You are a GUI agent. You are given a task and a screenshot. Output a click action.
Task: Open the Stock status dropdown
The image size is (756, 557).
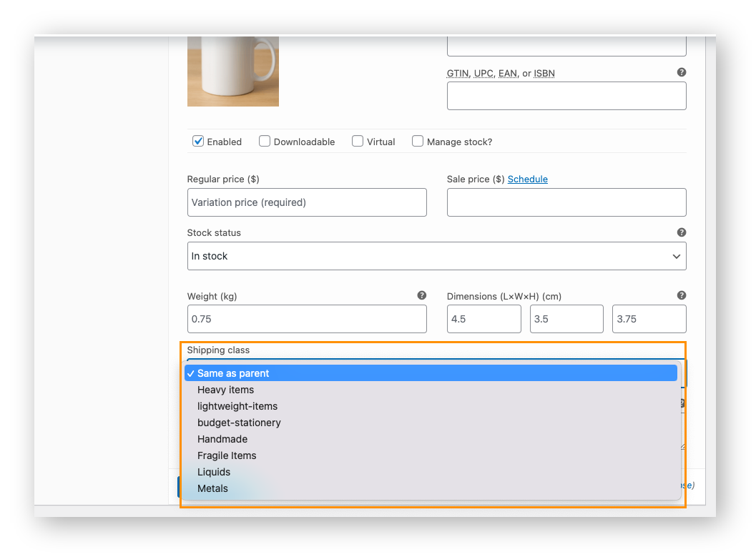436,256
